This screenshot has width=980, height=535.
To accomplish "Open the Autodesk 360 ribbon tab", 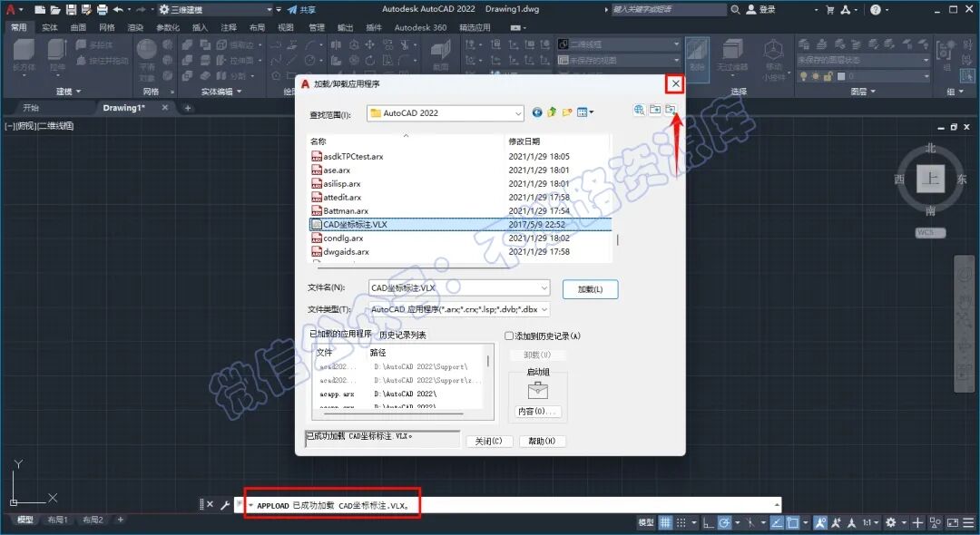I will (x=421, y=27).
